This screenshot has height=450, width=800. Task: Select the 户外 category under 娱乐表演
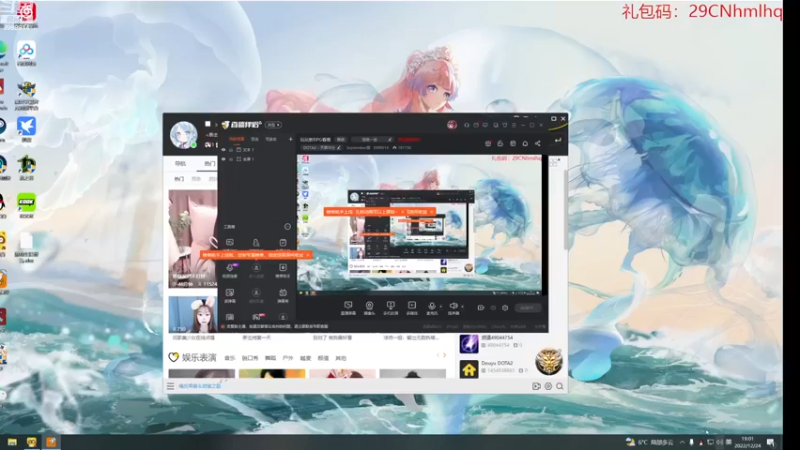(x=288, y=358)
